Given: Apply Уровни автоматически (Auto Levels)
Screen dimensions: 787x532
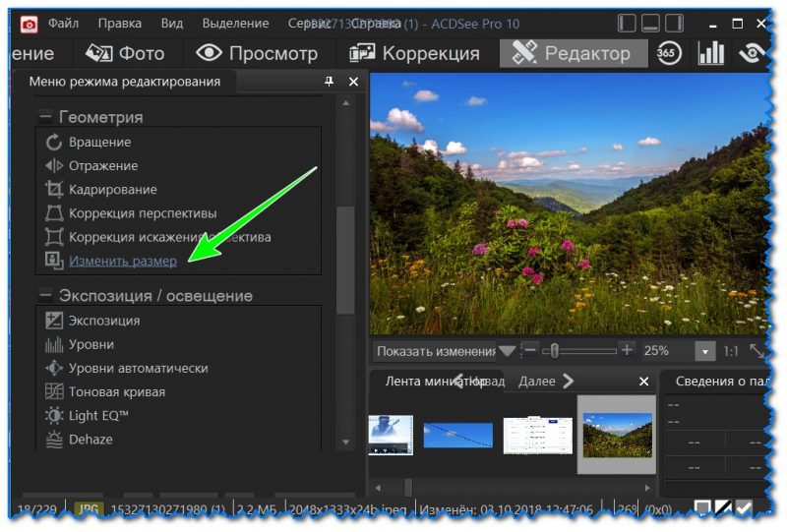Looking at the screenshot, I should tap(138, 368).
